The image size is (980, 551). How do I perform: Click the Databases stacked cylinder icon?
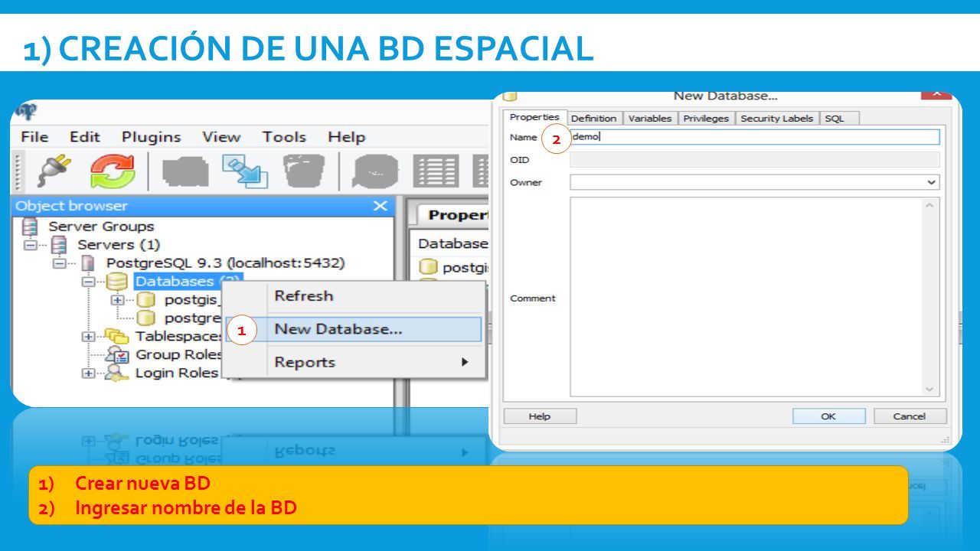point(117,282)
